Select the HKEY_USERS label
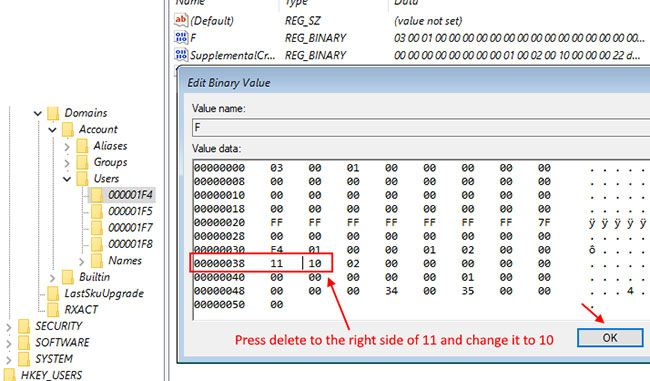Viewport: 650px width, 381px height. coord(51,375)
